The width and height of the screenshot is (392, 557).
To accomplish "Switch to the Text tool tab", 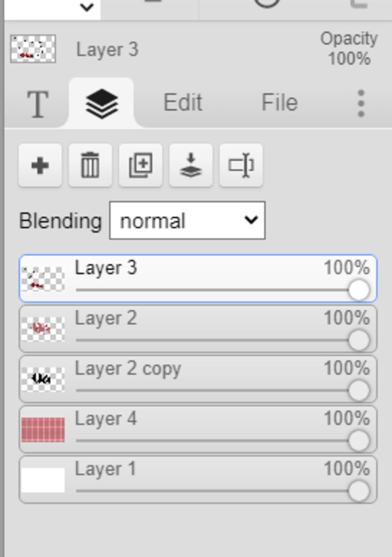I will (x=38, y=103).
